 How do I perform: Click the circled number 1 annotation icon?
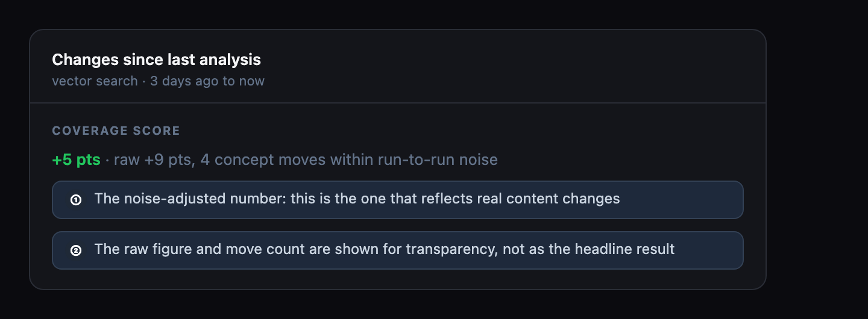76,200
